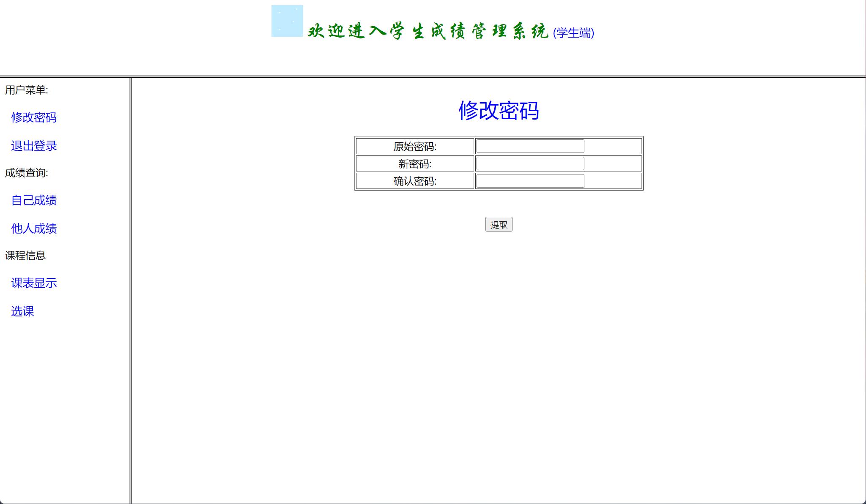Click 退出登录 to log out
Image resolution: width=866 pixels, height=504 pixels.
click(33, 145)
